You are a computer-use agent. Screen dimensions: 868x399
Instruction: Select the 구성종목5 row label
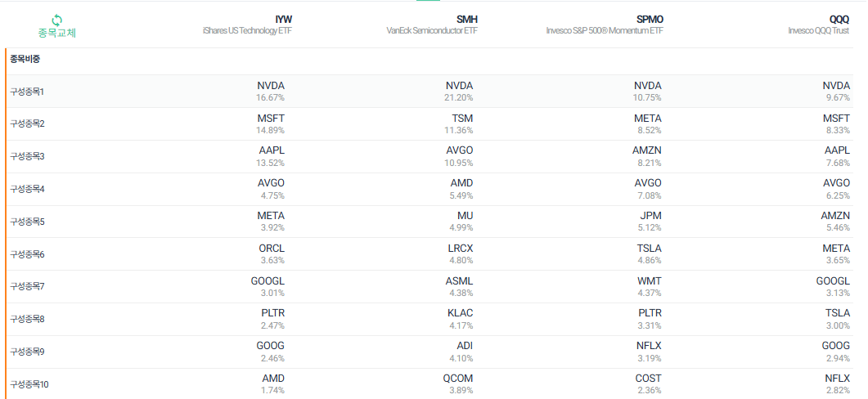click(x=27, y=222)
